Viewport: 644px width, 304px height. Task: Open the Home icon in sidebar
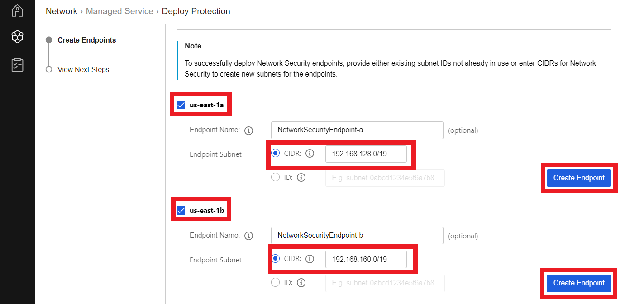pos(17,10)
